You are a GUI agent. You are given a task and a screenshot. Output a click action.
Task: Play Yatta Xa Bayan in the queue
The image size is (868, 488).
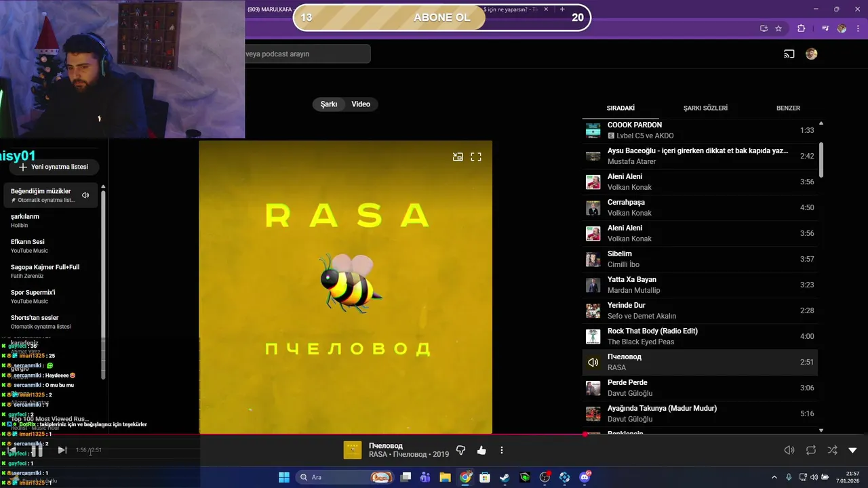[x=700, y=285]
